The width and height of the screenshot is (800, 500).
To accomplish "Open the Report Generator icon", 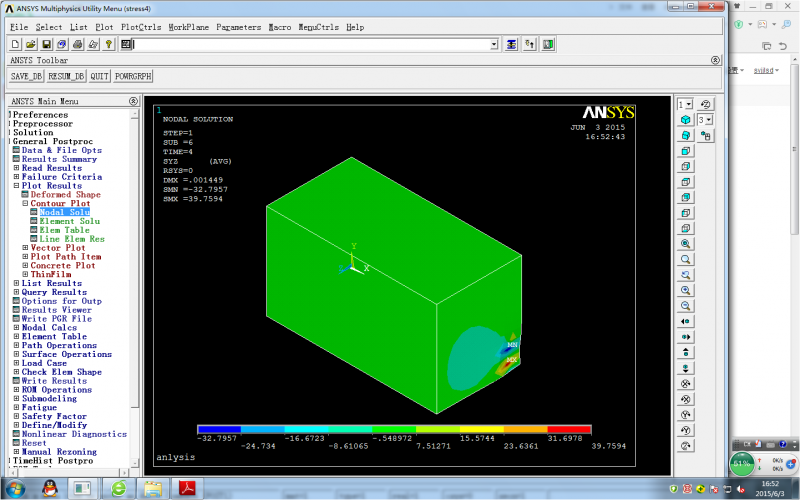I will coord(93,44).
